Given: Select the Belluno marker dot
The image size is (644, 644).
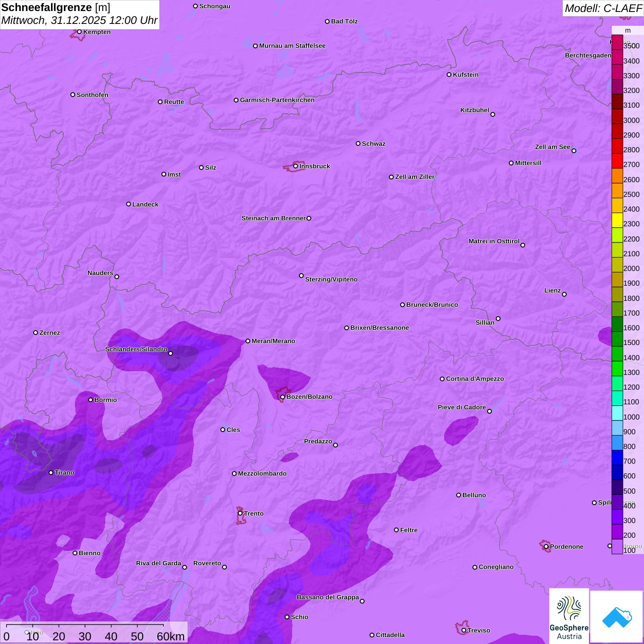Looking at the screenshot, I should coord(459,495).
